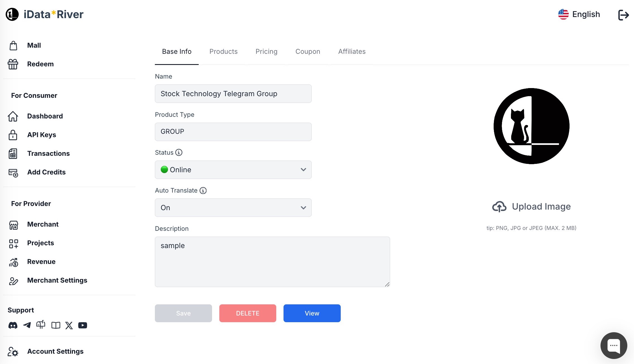Open Revenue analytics
This screenshot has height=364, width=634.
coord(41,261)
